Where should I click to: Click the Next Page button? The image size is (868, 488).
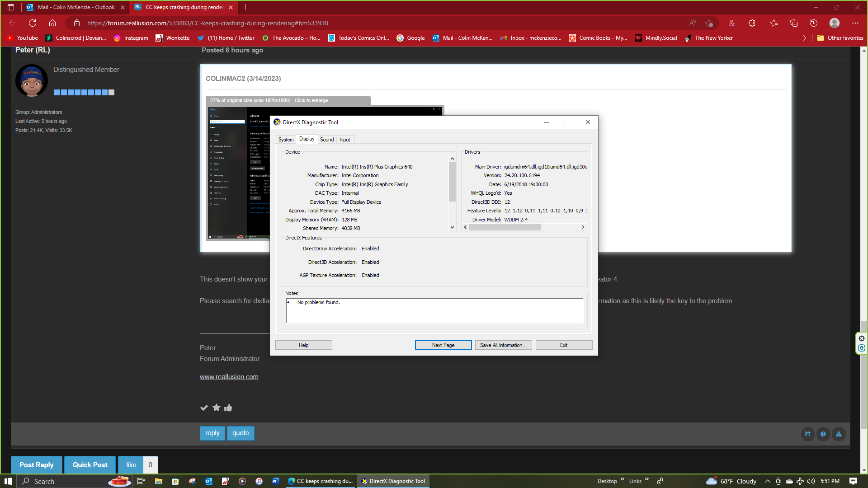(x=443, y=345)
